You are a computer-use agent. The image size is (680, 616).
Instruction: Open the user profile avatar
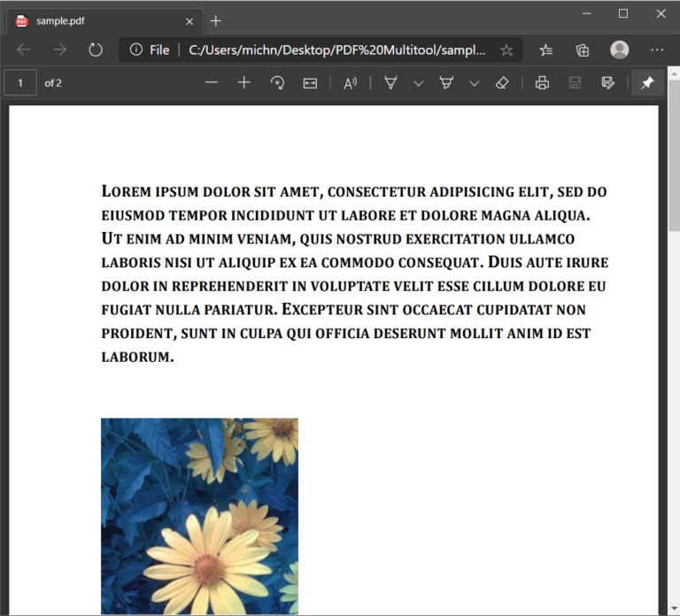[619, 50]
